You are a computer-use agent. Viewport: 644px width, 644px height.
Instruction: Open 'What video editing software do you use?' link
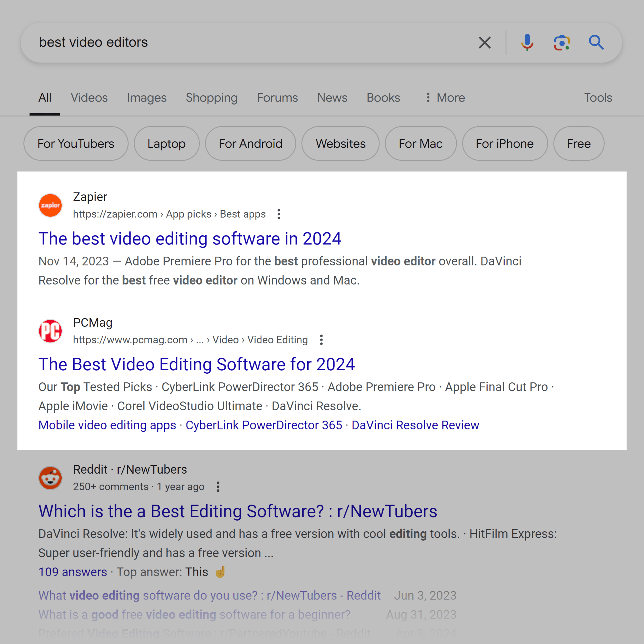point(210,595)
